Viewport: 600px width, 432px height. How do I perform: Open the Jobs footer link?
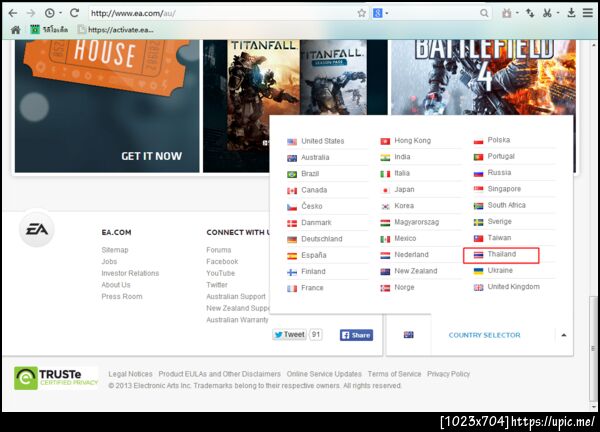[109, 262]
